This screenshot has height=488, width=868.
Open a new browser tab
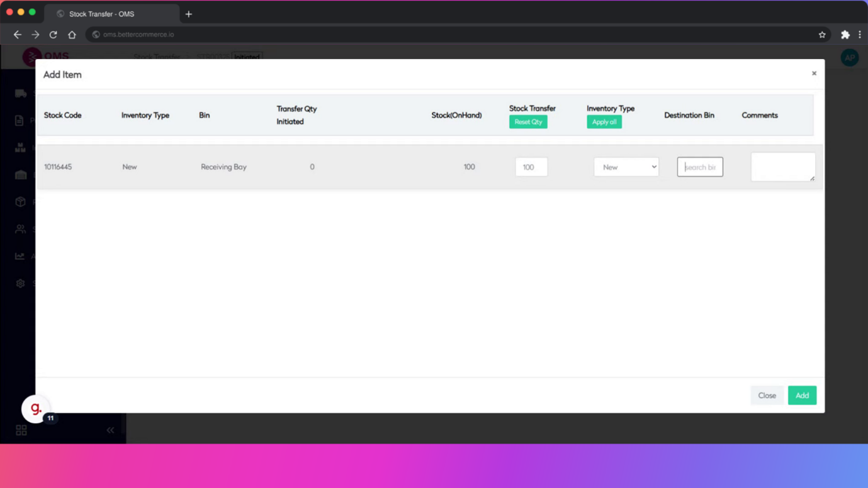click(x=189, y=14)
